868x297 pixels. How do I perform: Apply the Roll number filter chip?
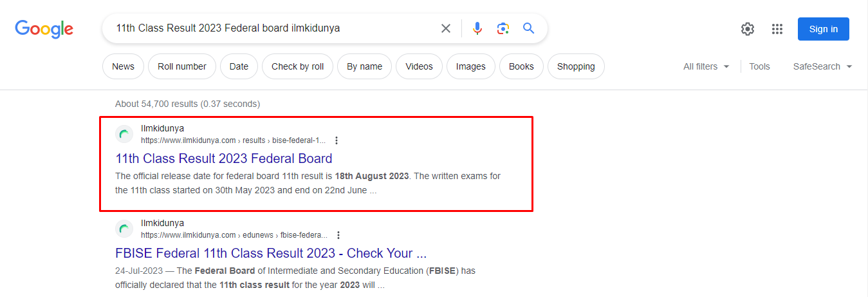click(x=182, y=66)
